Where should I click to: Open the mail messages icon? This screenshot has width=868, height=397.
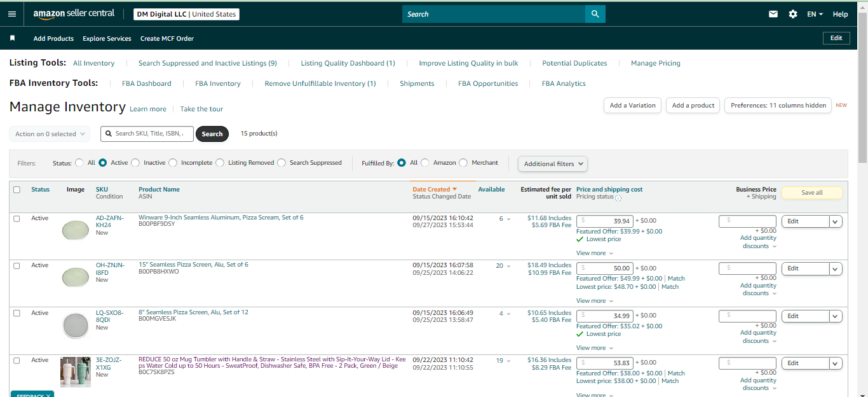tap(773, 14)
